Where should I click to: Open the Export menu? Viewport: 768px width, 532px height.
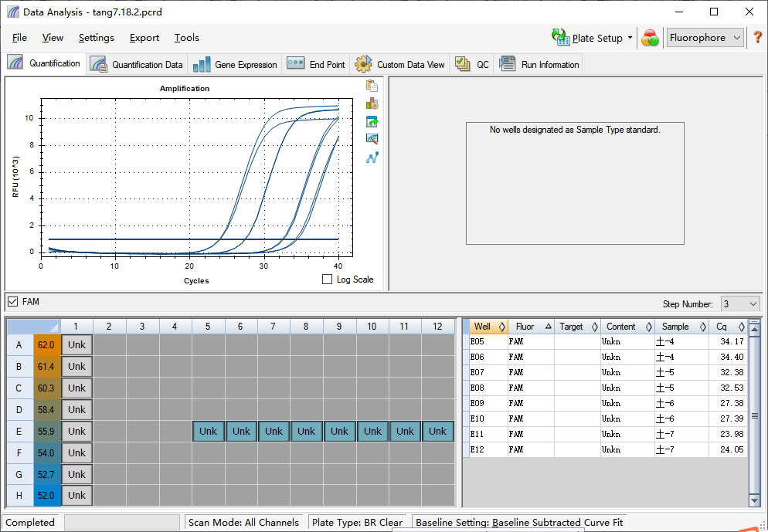coord(144,38)
